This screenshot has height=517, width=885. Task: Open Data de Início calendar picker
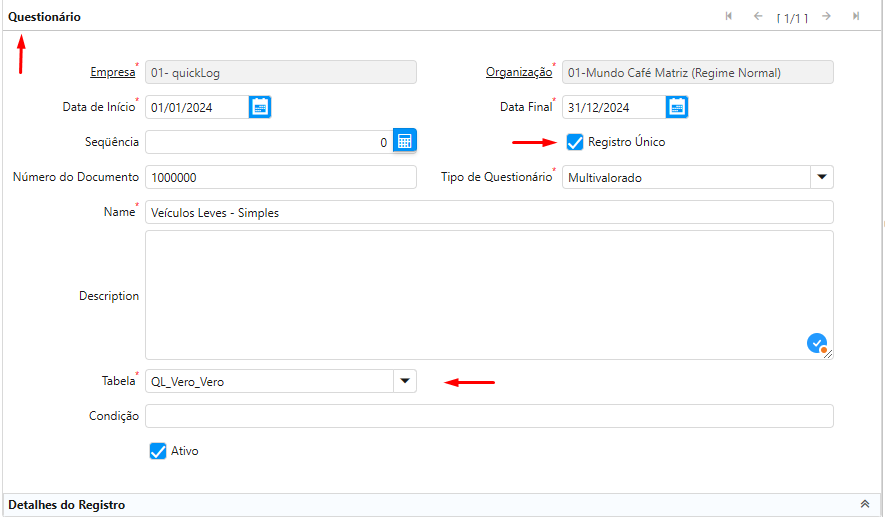(x=260, y=107)
